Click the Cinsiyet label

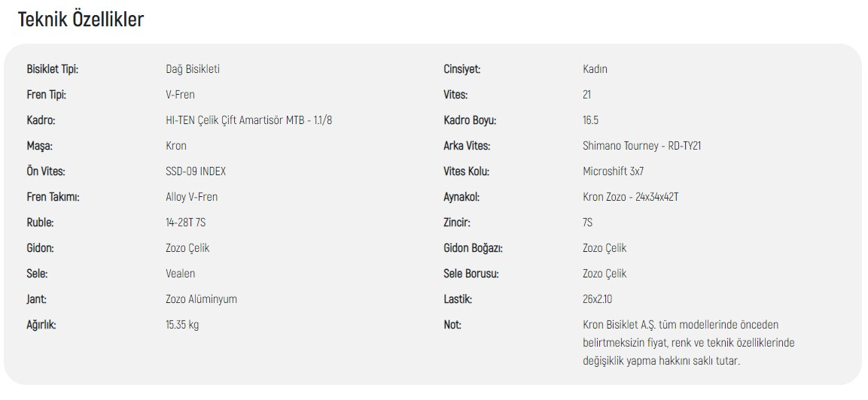461,69
